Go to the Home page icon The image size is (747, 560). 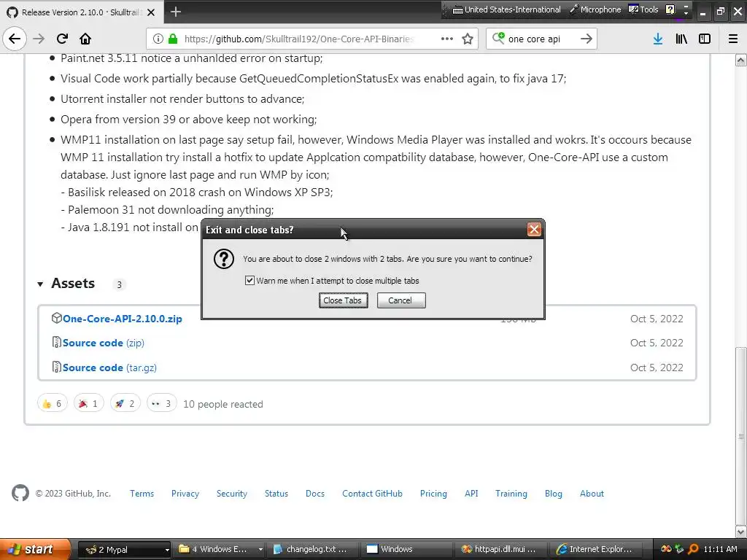(85, 39)
